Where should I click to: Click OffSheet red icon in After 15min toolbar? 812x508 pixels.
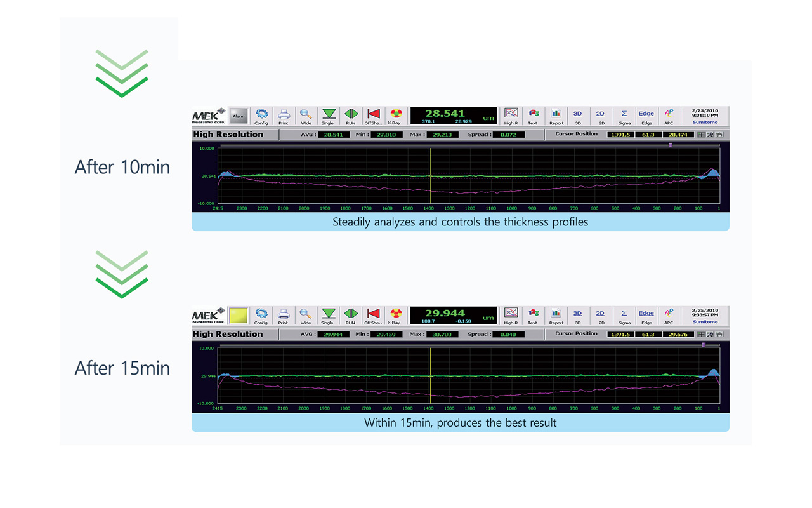(x=374, y=316)
